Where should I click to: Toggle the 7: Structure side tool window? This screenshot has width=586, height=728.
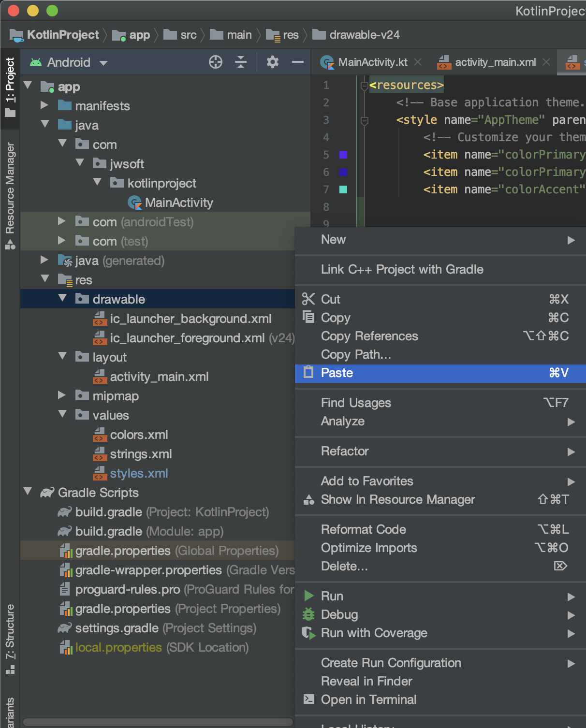click(10, 639)
